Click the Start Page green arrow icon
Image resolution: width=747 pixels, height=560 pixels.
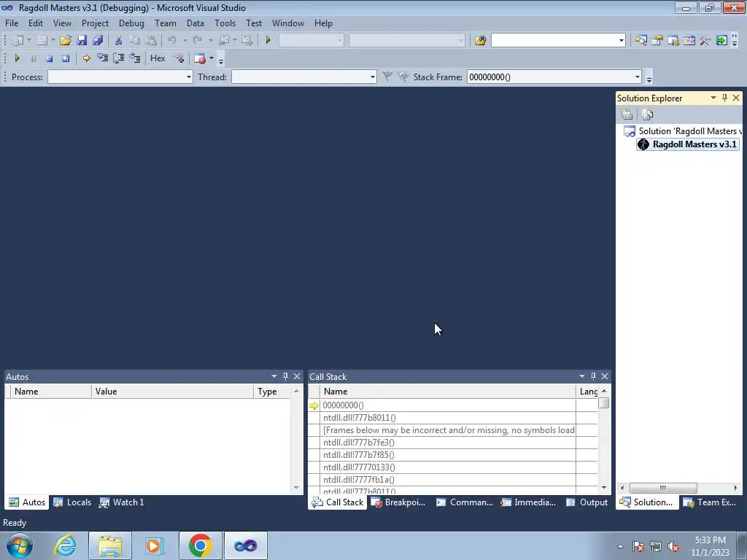tap(721, 41)
